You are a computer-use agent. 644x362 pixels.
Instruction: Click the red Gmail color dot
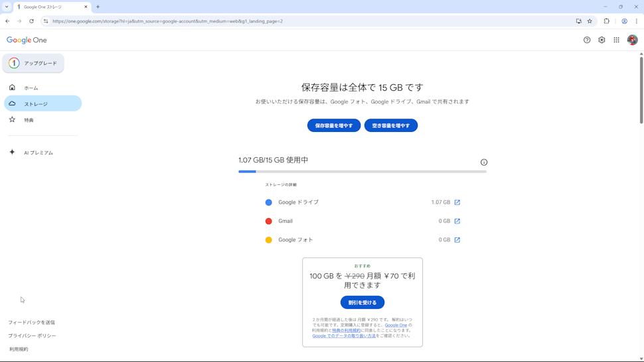tap(269, 221)
